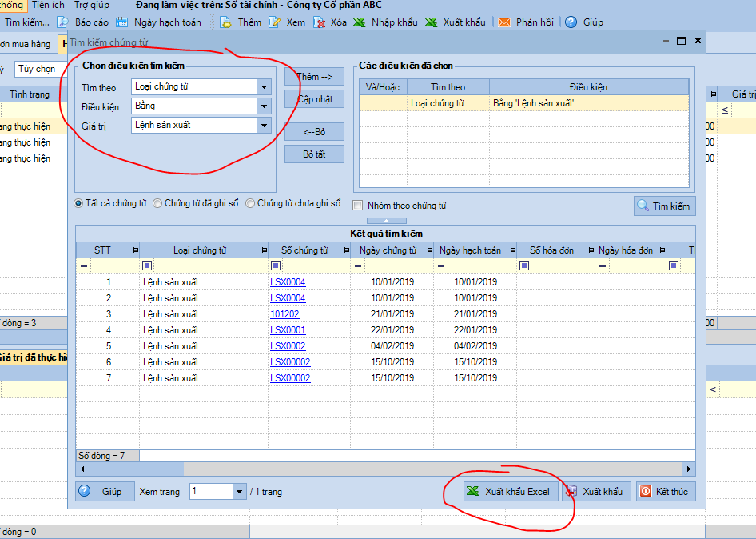Pin the Ngày hạch toán column
The height and width of the screenshot is (539, 756).
click(x=512, y=250)
